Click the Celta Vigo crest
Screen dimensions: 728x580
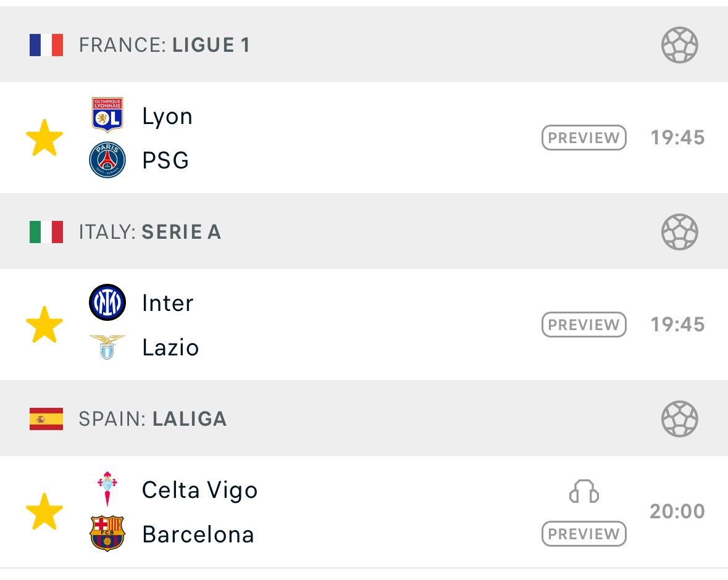107,489
